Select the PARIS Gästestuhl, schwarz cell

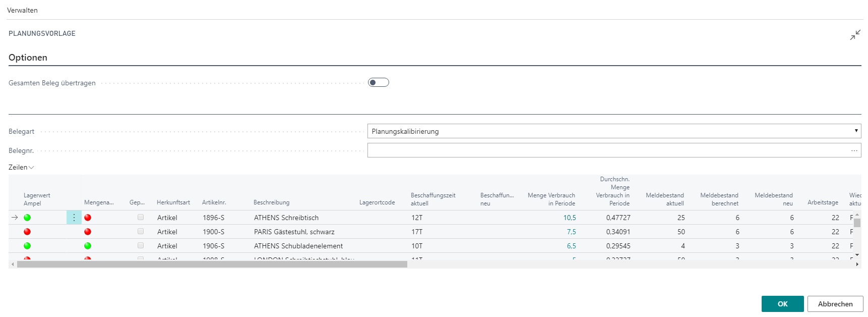[294, 232]
